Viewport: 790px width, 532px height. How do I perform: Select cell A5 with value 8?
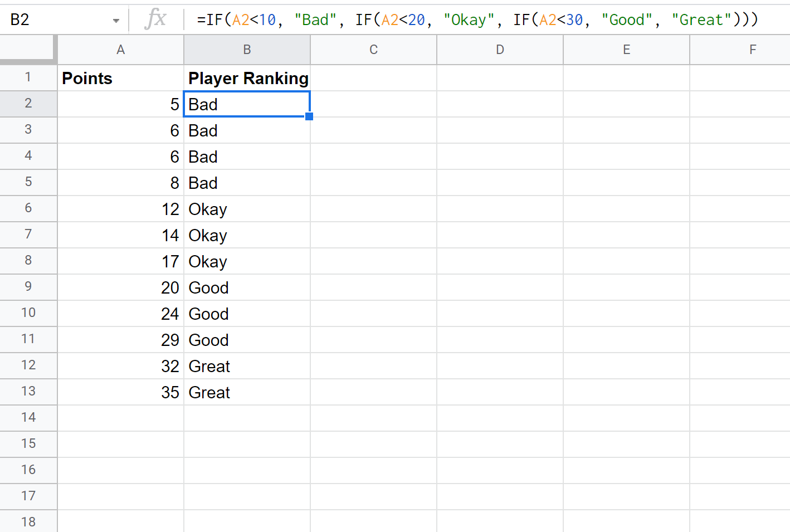coord(120,183)
